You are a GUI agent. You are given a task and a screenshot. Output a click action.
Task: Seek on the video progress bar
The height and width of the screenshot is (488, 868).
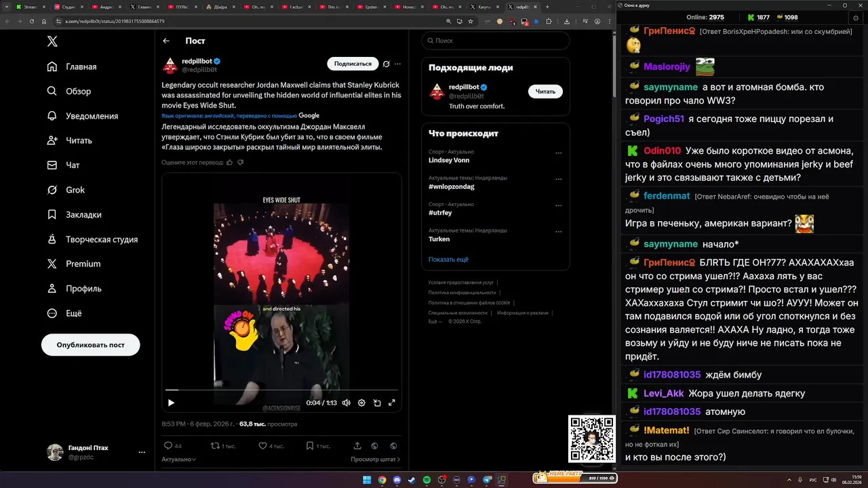281,390
